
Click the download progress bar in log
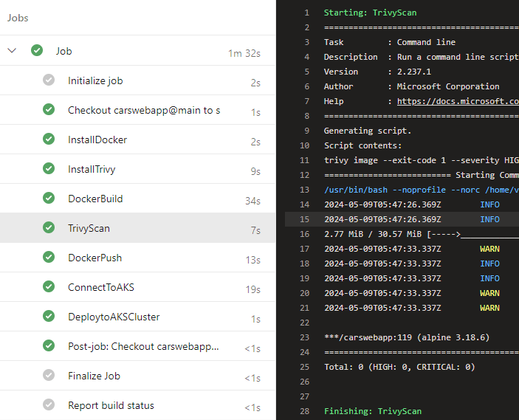coord(487,234)
